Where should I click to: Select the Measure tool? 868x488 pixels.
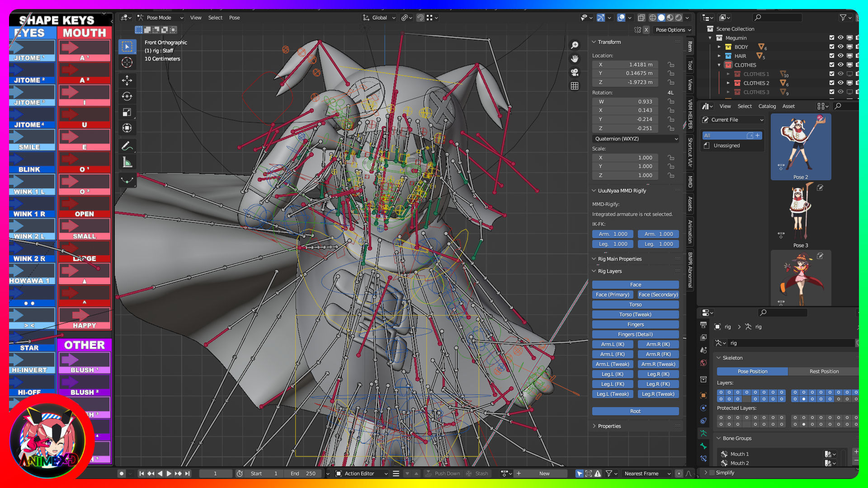click(127, 162)
